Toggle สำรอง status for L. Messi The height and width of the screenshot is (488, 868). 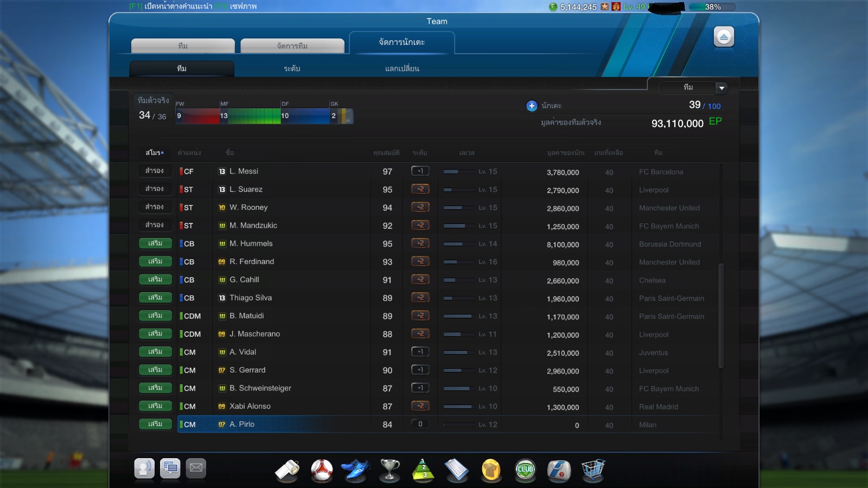(x=155, y=171)
